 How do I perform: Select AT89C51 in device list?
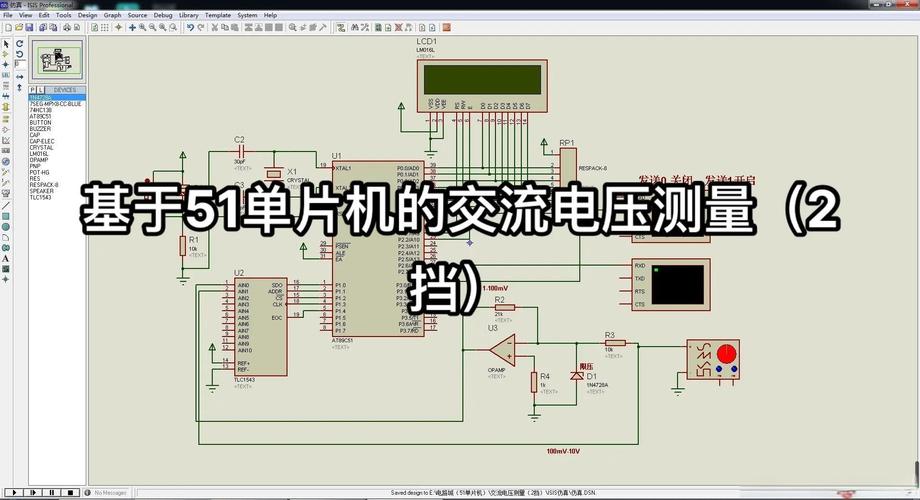point(40,117)
